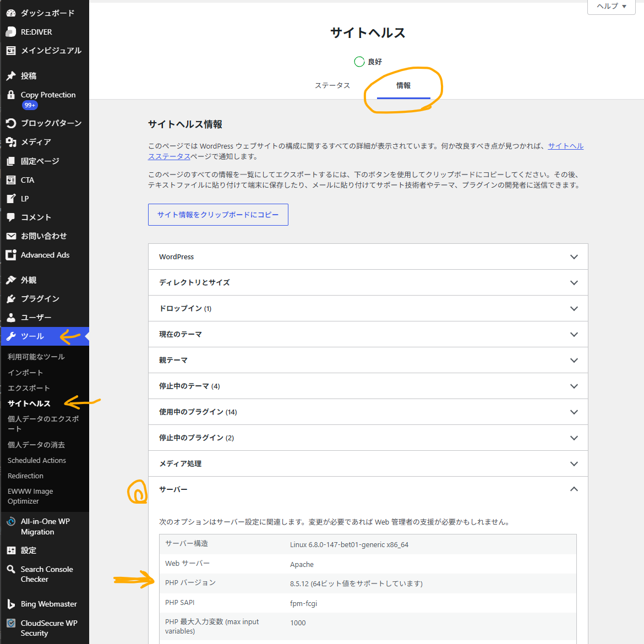Click the コメント speech bubble icon

point(11,217)
